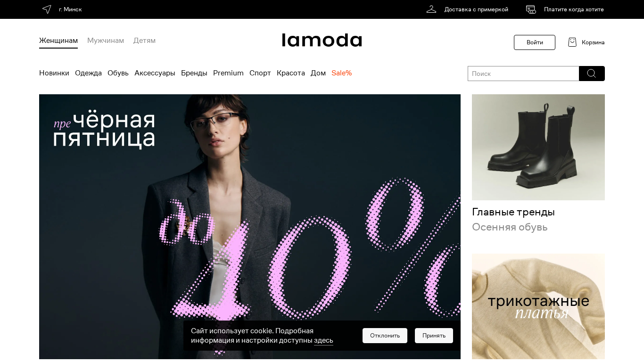644x362 pixels.
Task: Click the Войти login button
Action: click(x=535, y=42)
